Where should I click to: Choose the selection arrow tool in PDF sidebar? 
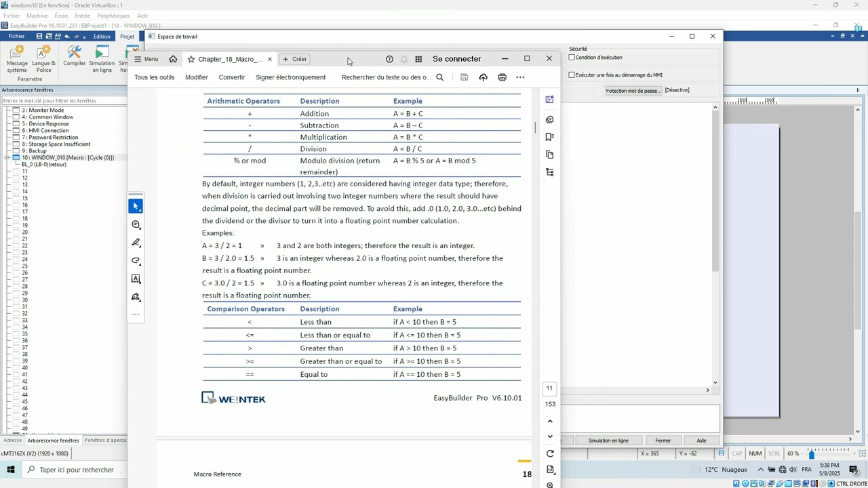tap(136, 206)
